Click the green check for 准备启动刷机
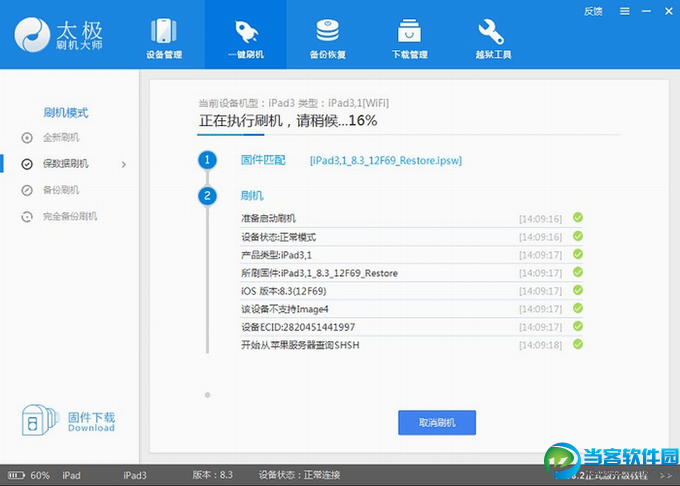This screenshot has height=486, width=680. 578,218
